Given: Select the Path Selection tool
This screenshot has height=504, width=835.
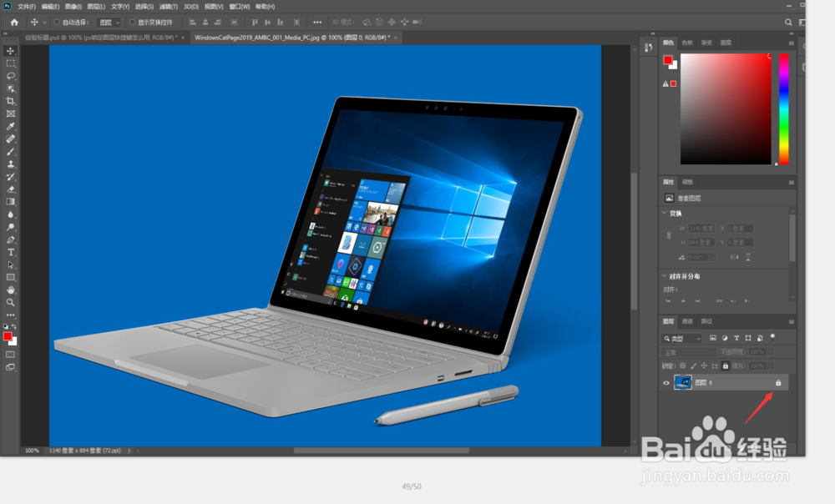Looking at the screenshot, I should [10, 265].
